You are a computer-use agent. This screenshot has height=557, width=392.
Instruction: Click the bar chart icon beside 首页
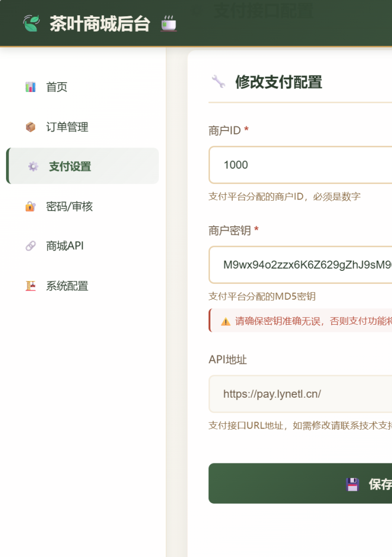tap(30, 86)
